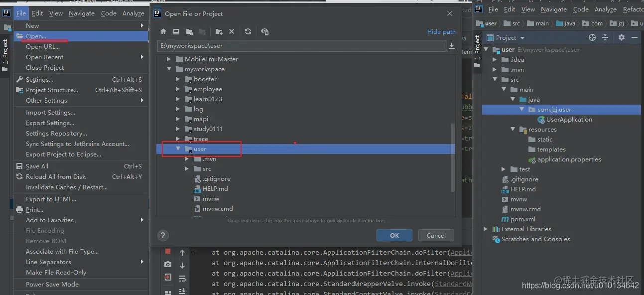Collapse all in right Project panel
The width and height of the screenshot is (644, 295).
[606, 37]
